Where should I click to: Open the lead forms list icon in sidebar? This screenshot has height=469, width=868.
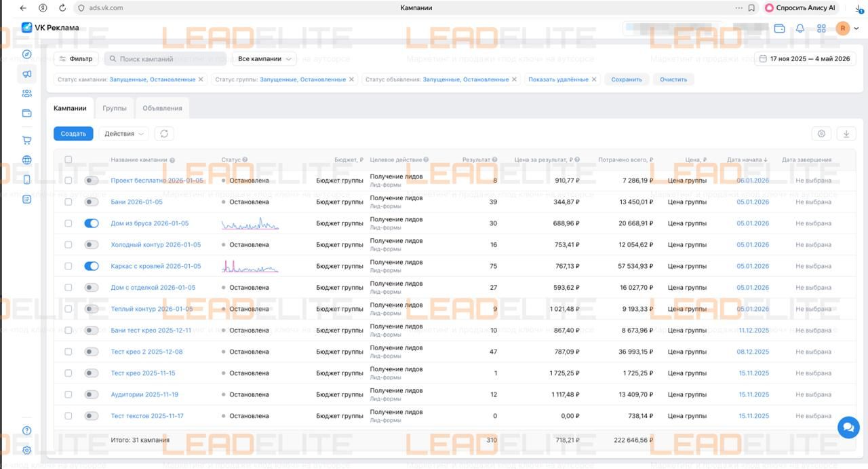27,200
